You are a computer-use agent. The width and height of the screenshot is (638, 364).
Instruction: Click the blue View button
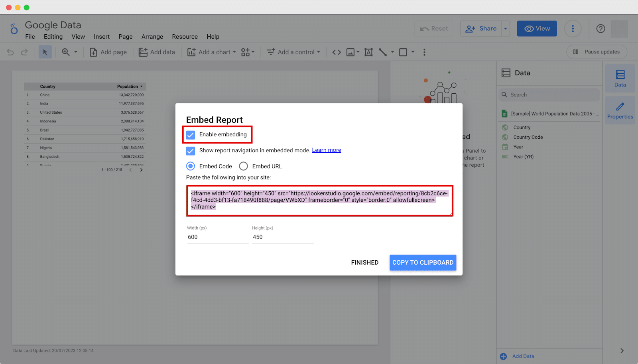(537, 29)
